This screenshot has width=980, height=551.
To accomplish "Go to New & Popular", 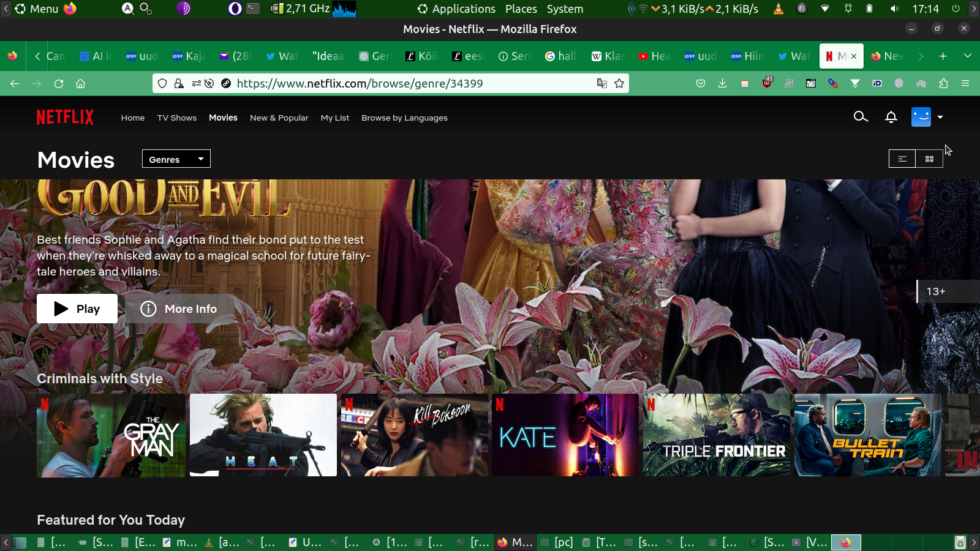I will (279, 118).
